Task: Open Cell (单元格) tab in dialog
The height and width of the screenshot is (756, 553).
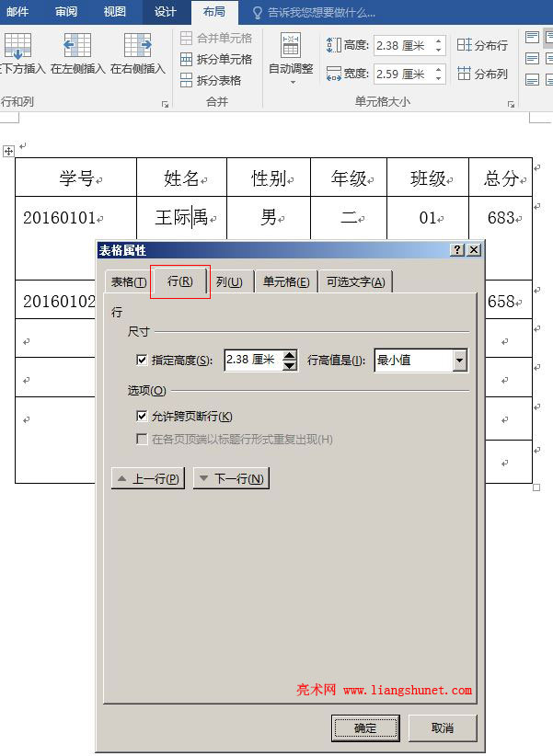Action: pos(286,282)
